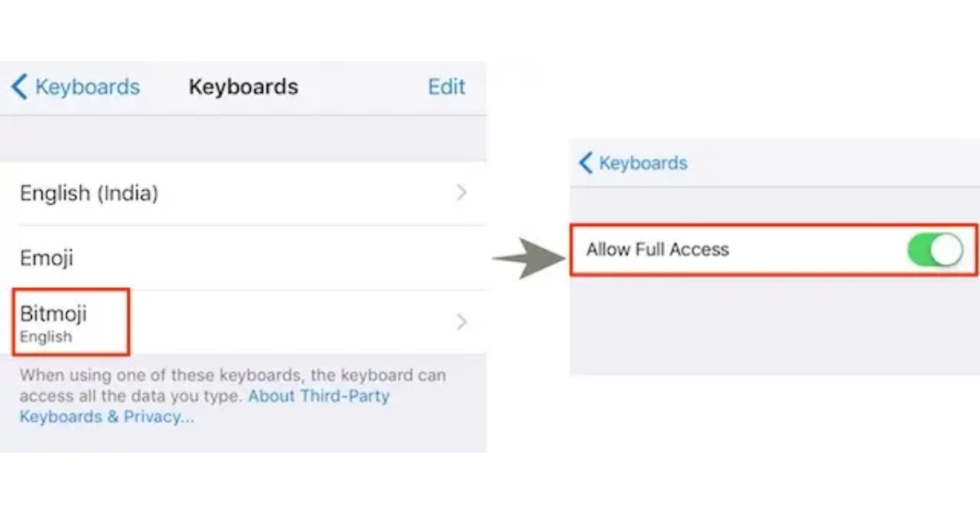Select the English (India) keyboard name

point(89,193)
